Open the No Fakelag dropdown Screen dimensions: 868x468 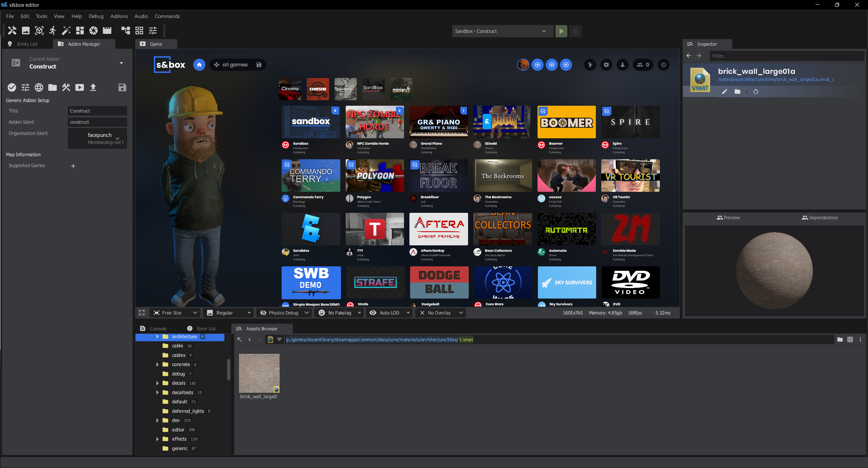click(x=340, y=313)
